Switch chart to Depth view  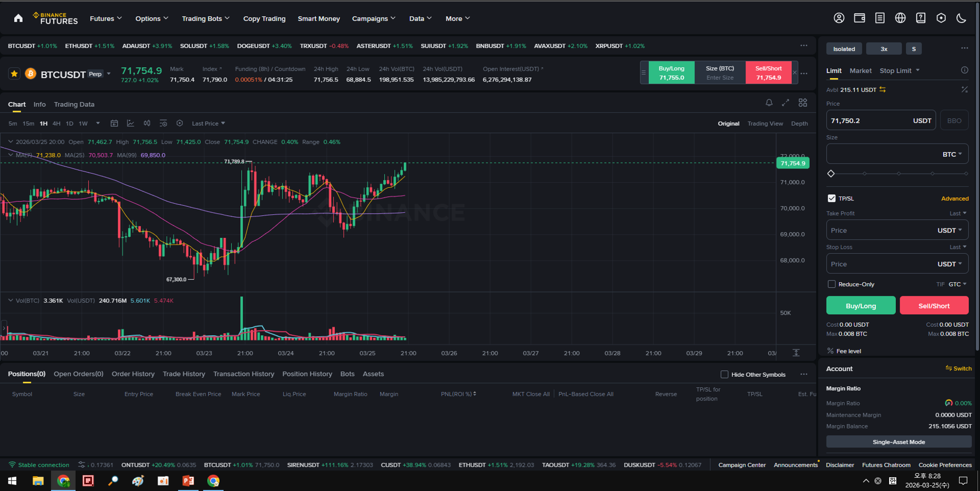pyautogui.click(x=799, y=124)
